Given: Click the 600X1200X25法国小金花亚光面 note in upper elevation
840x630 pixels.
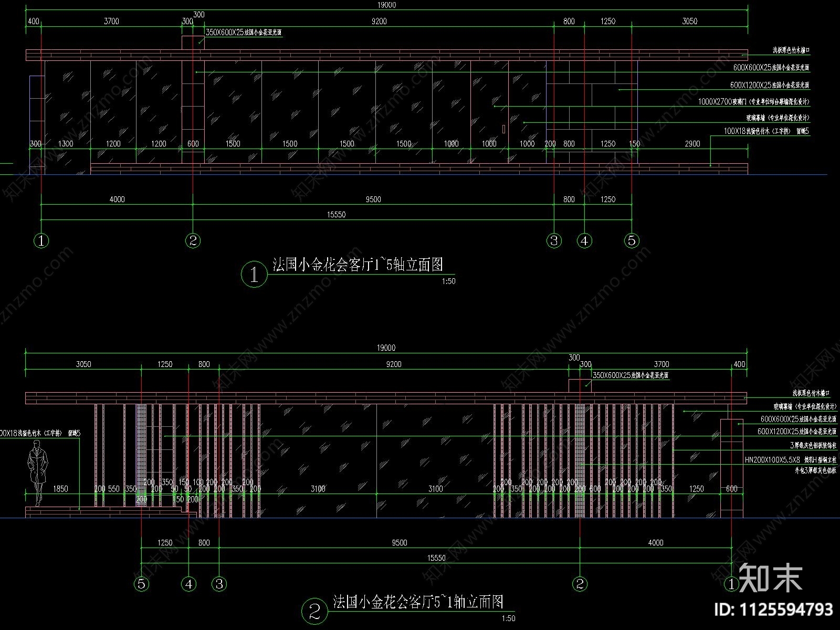Looking at the screenshot, I should 770,85.
